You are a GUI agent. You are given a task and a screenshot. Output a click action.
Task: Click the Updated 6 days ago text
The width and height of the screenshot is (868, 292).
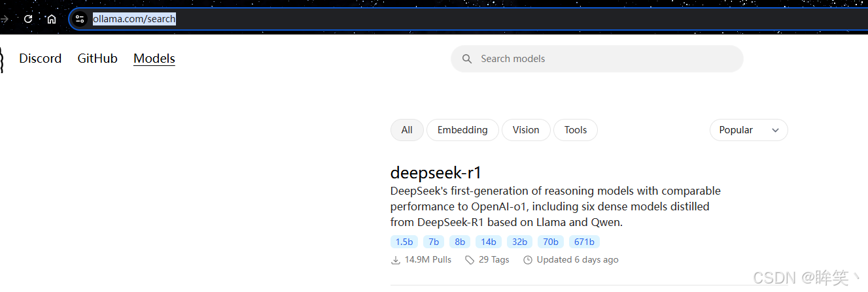pos(578,260)
